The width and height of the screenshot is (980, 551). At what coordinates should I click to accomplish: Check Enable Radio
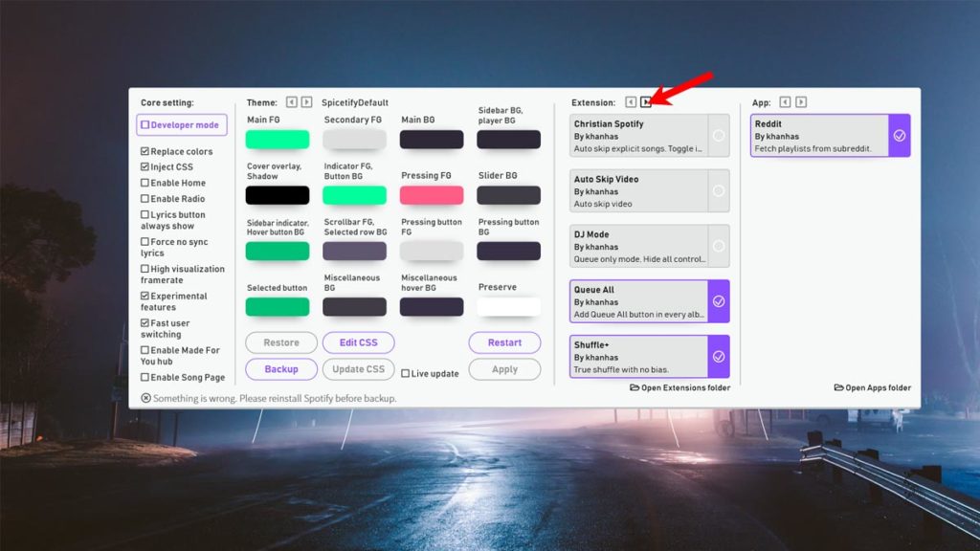point(145,199)
